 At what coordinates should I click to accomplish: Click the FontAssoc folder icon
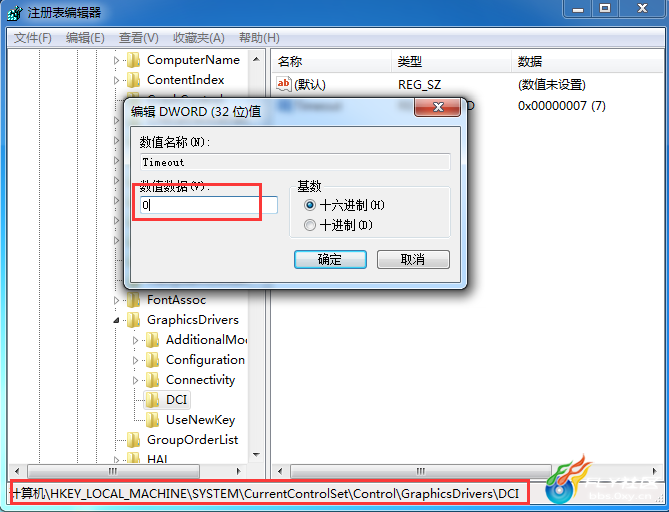click(134, 300)
